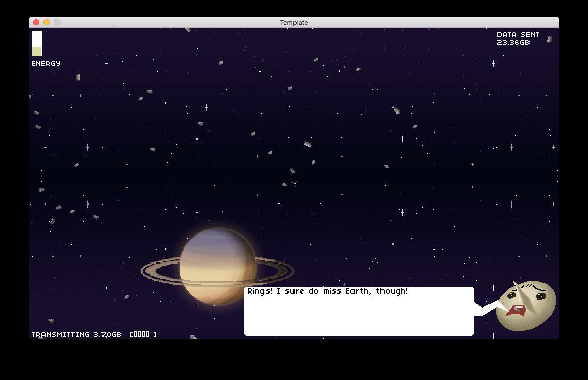Click the "Rings! I sure do miss Earth" dialogue text

pyautogui.click(x=328, y=291)
